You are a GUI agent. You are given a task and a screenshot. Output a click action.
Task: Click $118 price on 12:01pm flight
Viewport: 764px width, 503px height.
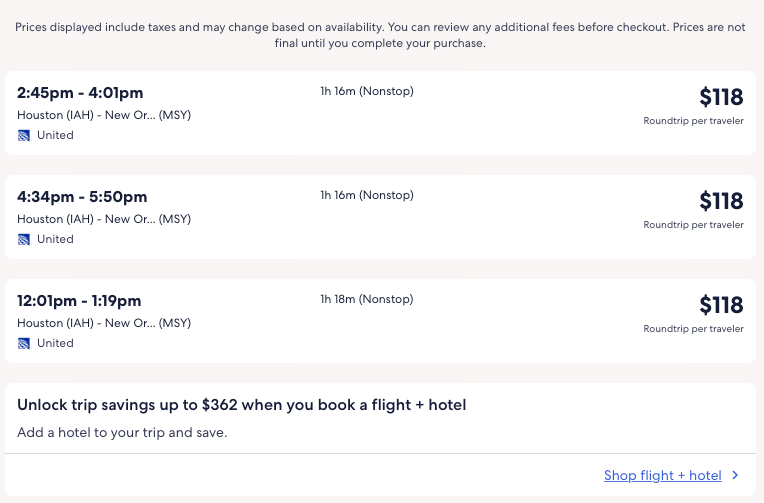pyautogui.click(x=721, y=305)
